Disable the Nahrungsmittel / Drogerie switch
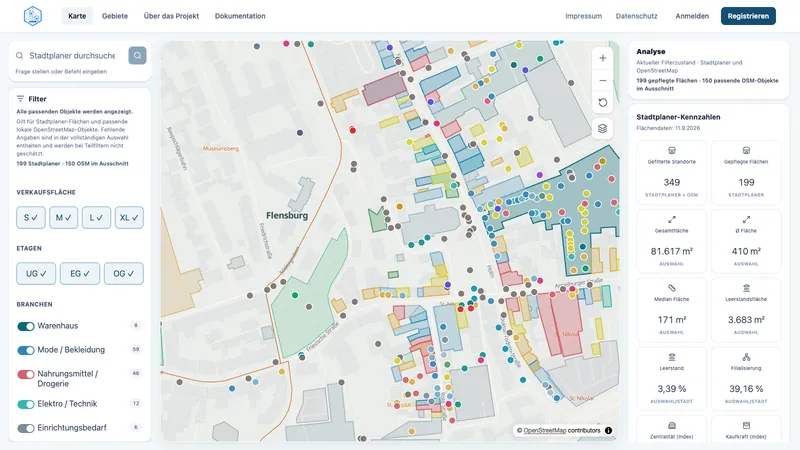This screenshot has height=450, width=800. tap(26, 374)
